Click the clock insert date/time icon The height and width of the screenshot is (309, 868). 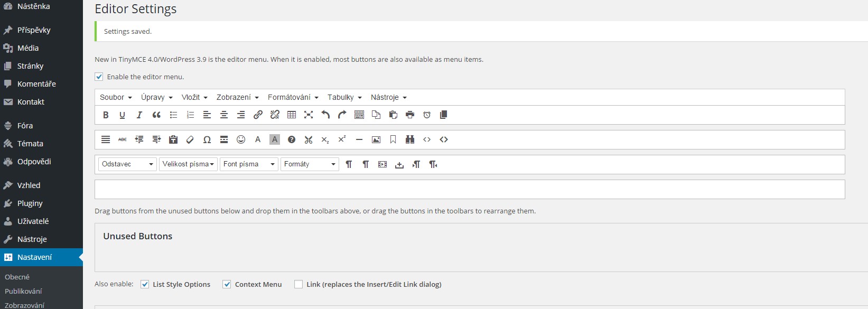click(x=427, y=115)
